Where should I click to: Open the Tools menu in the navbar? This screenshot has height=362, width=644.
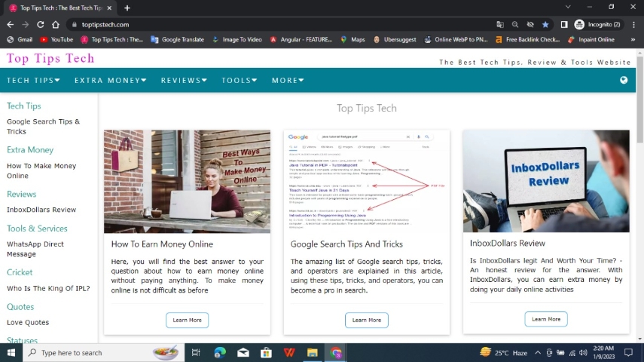coord(239,80)
